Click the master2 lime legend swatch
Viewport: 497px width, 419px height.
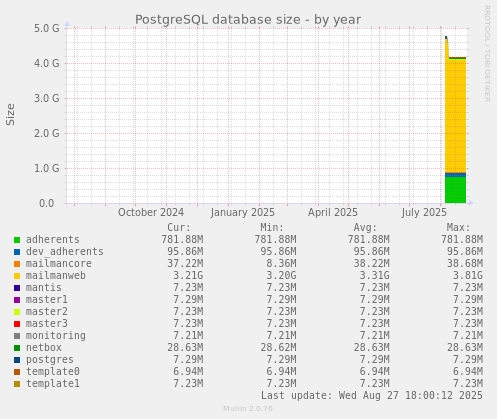click(x=17, y=312)
